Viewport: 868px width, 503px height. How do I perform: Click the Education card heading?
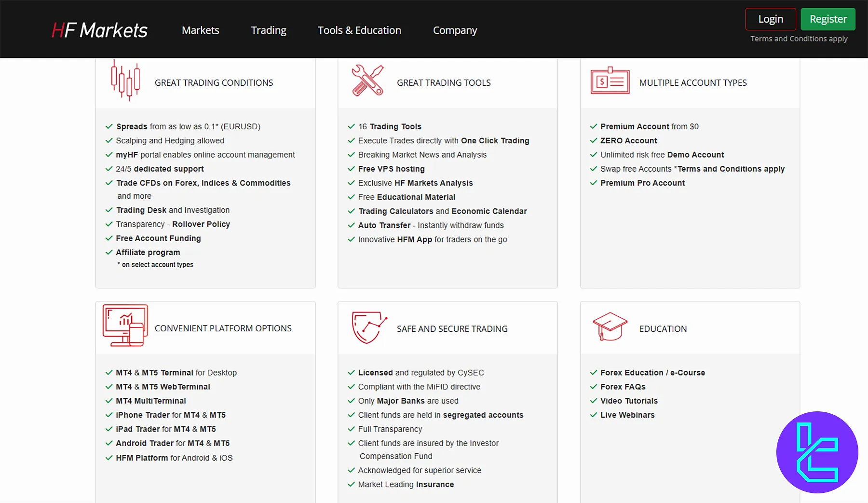(663, 328)
